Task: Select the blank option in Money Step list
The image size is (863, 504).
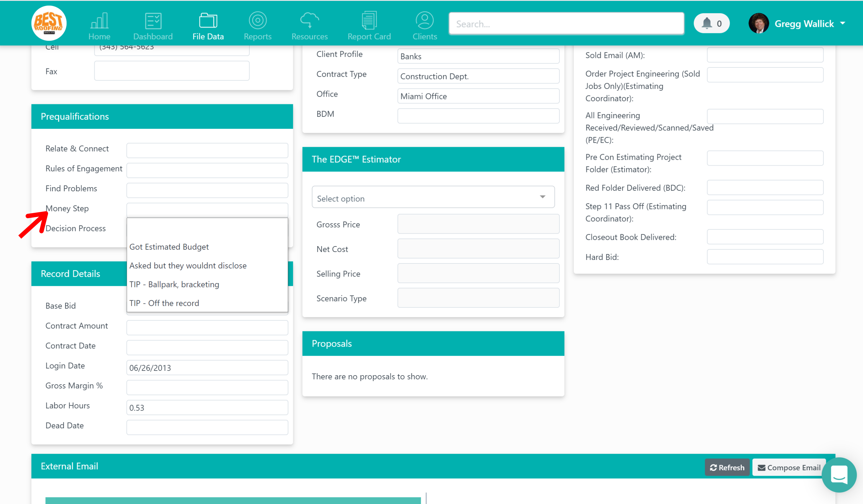Action: click(x=207, y=228)
